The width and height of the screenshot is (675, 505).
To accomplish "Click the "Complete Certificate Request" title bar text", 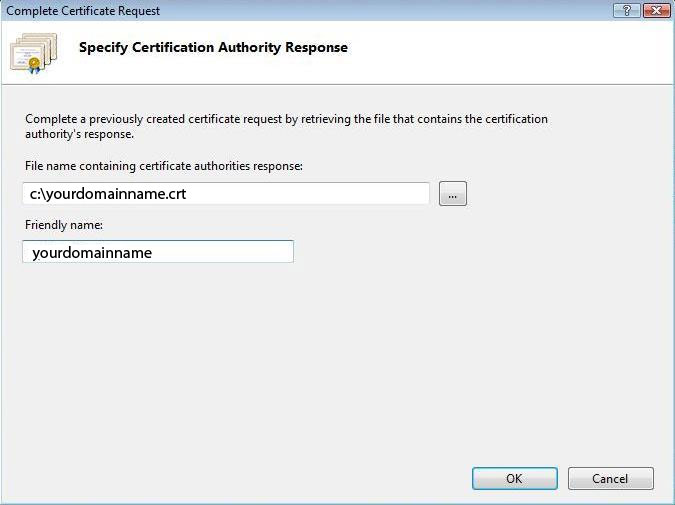I will [83, 11].
